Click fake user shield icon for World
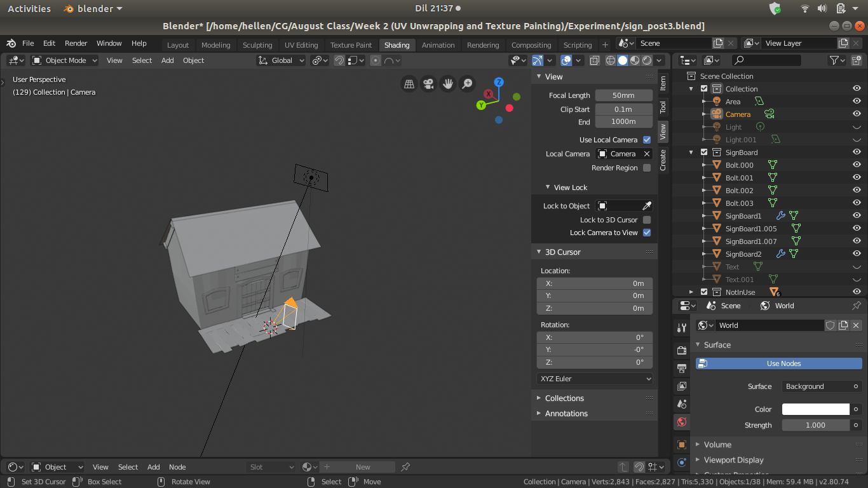Viewport: 868px width, 488px height. [x=830, y=325]
